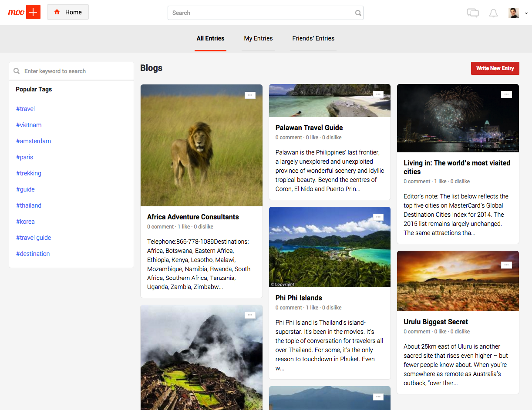Click stats line under Africa Adventure Consultants
Viewport: 532px width, 410px height.
point(180,227)
